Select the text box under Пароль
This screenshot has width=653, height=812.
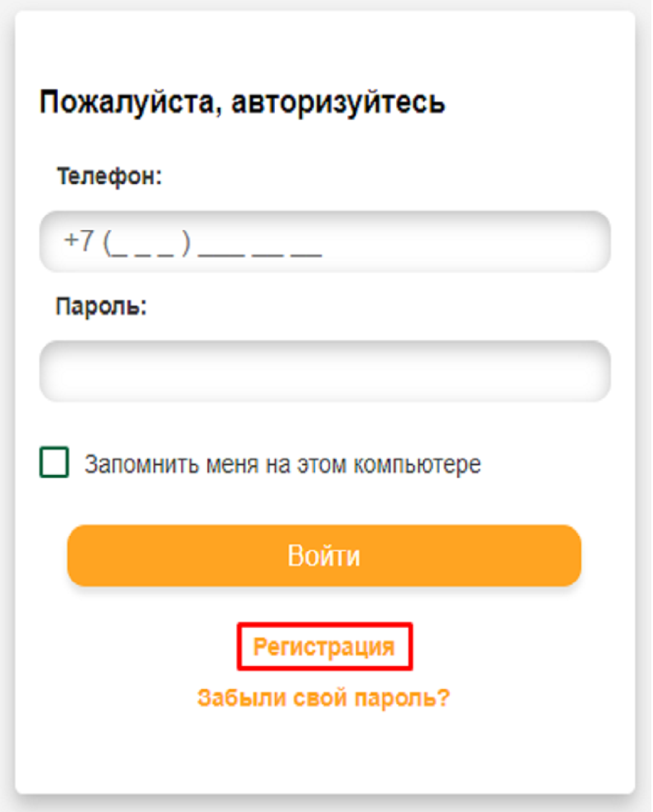[324, 371]
